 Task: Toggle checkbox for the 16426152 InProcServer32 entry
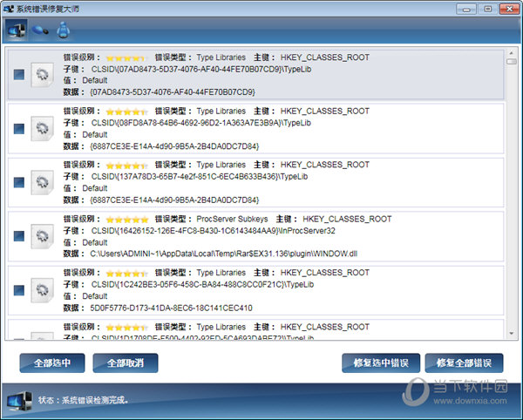coord(19,236)
